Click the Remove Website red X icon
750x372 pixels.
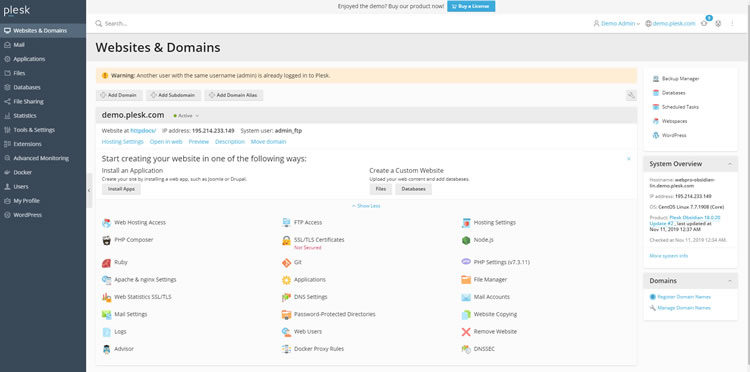click(466, 332)
